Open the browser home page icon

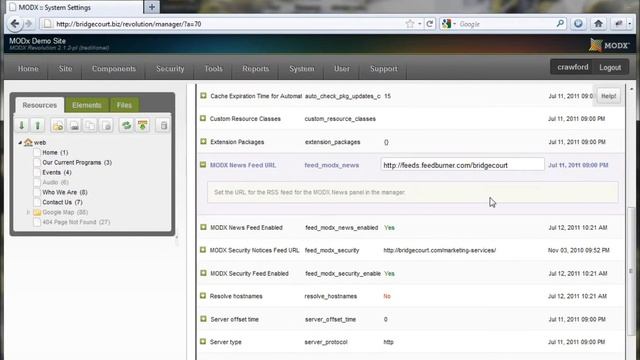tap(598, 24)
